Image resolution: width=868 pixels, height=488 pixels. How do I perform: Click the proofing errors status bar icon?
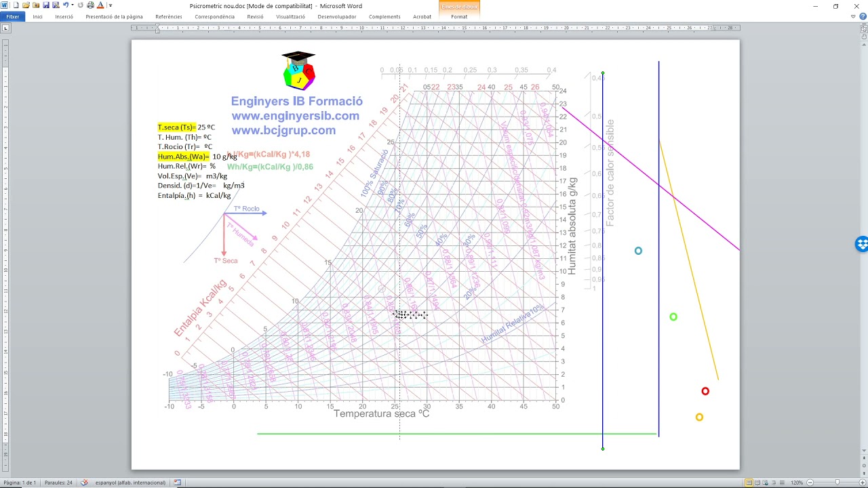85,483
